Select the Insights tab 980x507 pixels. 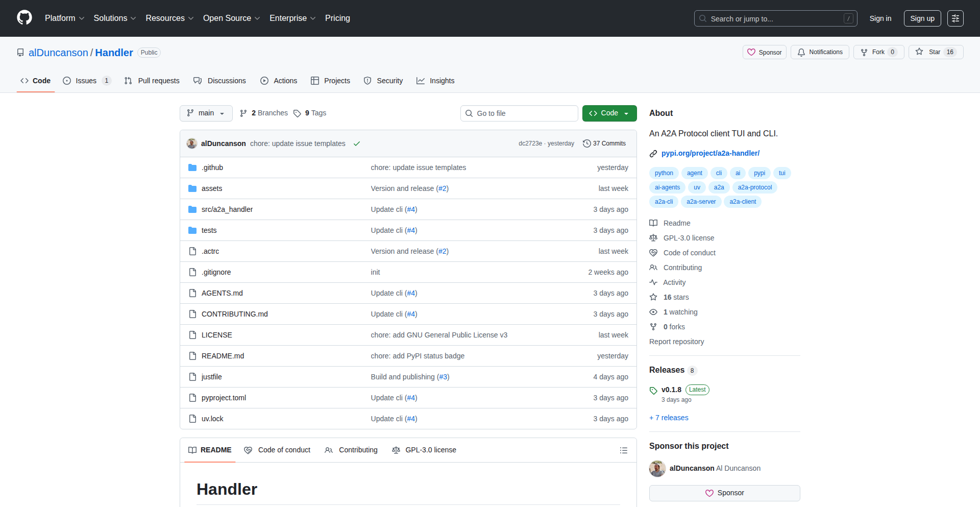pyautogui.click(x=435, y=81)
